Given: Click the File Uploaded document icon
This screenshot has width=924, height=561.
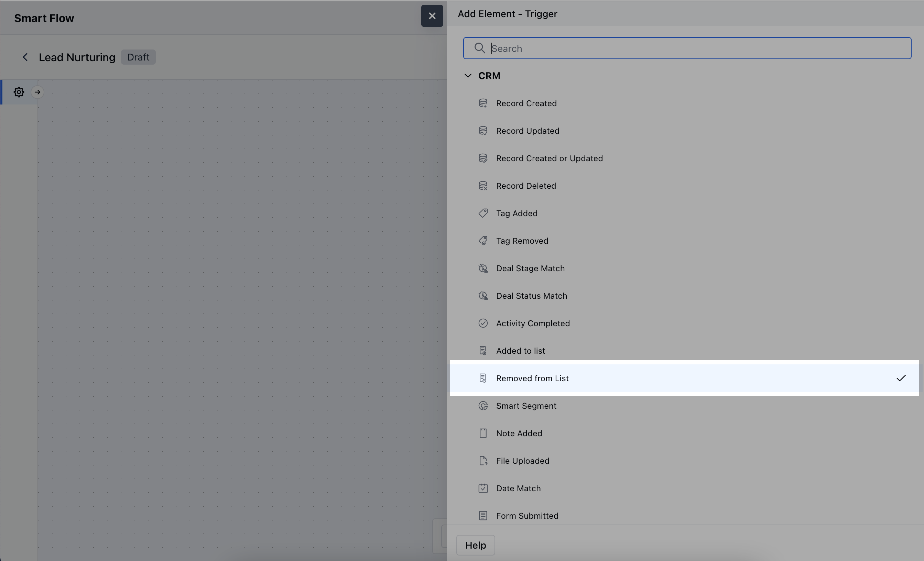Looking at the screenshot, I should [483, 461].
